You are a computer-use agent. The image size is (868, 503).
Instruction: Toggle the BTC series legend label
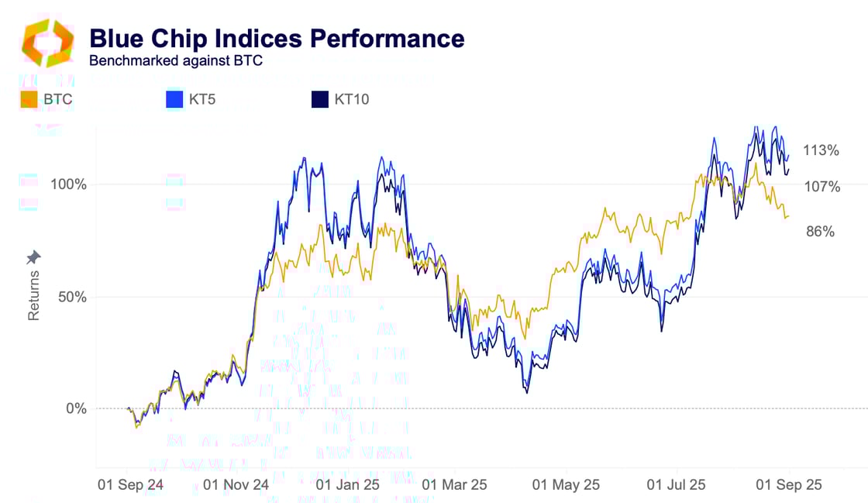[58, 99]
